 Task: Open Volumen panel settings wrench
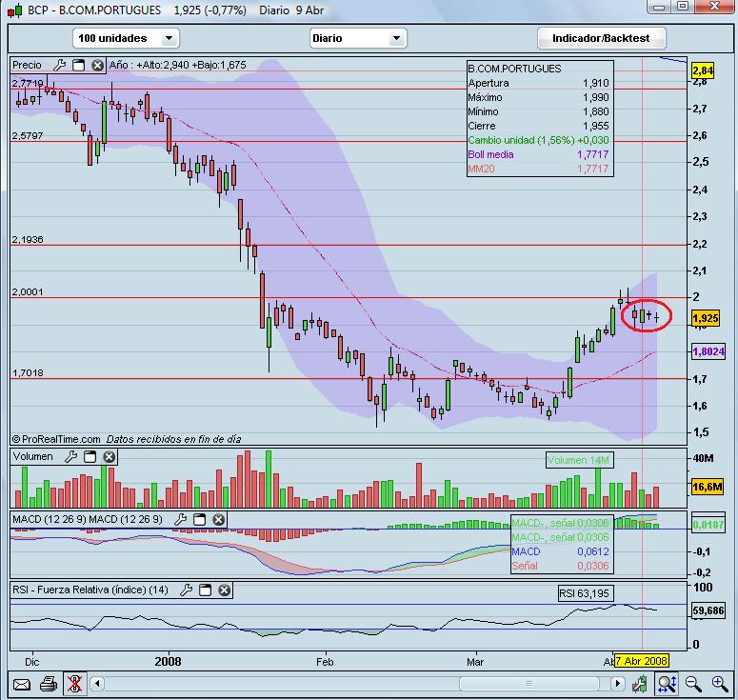point(70,456)
